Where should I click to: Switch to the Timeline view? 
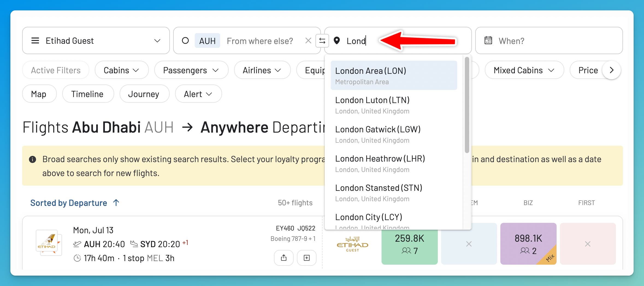tap(88, 94)
